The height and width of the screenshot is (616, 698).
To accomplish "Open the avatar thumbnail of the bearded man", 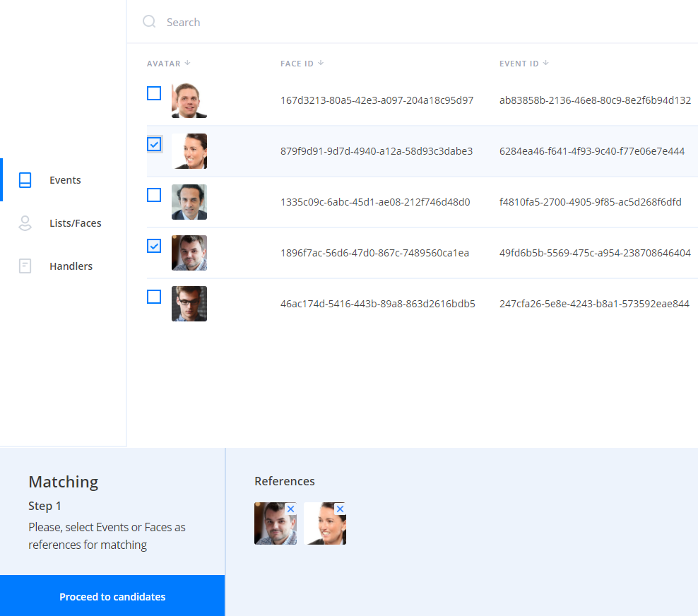I will click(x=189, y=253).
